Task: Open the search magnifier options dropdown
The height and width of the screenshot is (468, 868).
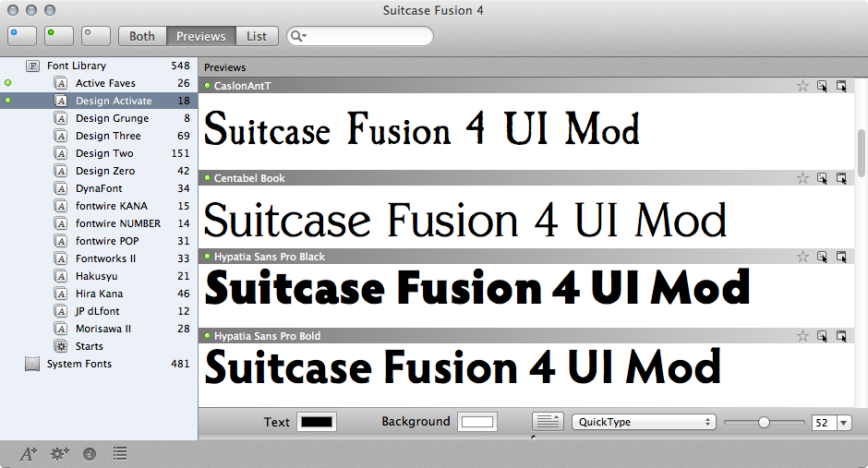Action: tap(298, 36)
